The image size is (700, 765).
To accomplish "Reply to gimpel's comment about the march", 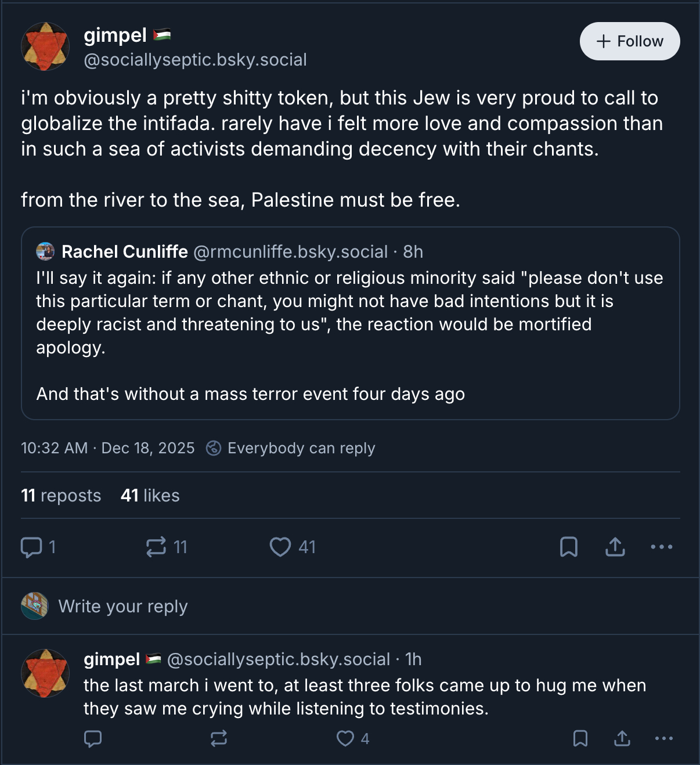I will (x=93, y=738).
